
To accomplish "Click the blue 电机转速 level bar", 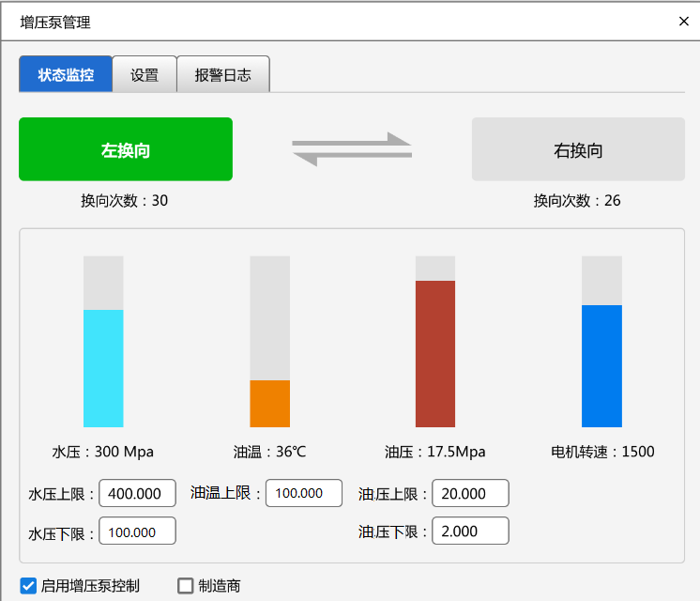I will tap(601, 366).
